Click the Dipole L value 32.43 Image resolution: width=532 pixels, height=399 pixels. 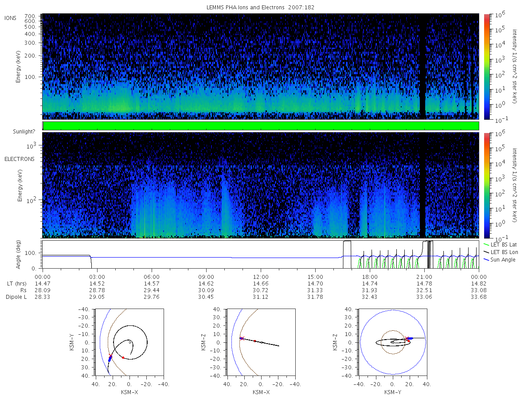[370, 297]
